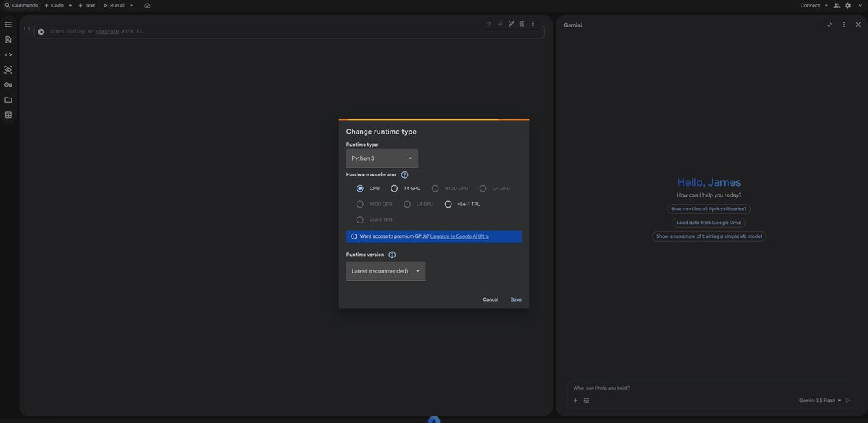This screenshot has height=423, width=868.
Task: Open the Gemini prompt tuning options icon
Action: [x=587, y=401]
